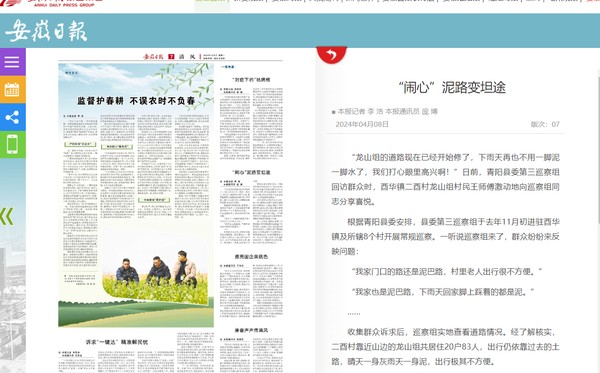Open article 擦亮国企廉底色
The width and height of the screenshot is (600, 373).
(251, 257)
